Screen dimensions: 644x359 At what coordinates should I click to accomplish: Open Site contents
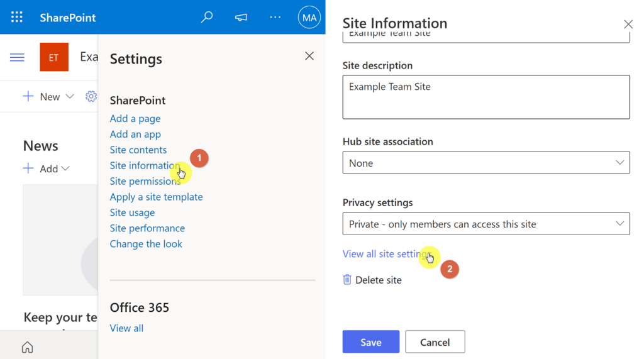point(138,150)
